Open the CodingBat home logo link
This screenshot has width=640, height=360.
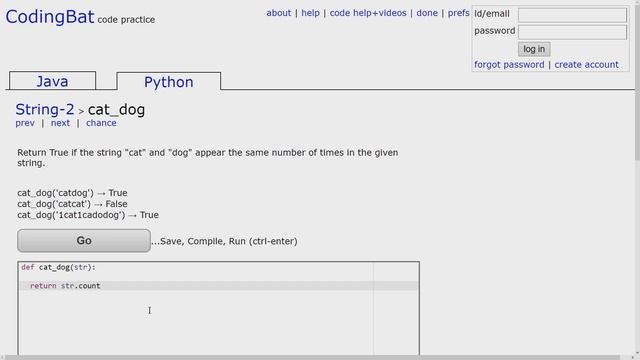[x=49, y=17]
